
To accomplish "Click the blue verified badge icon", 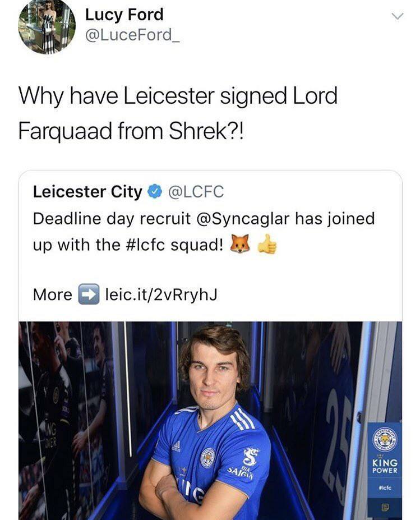I will pos(154,192).
